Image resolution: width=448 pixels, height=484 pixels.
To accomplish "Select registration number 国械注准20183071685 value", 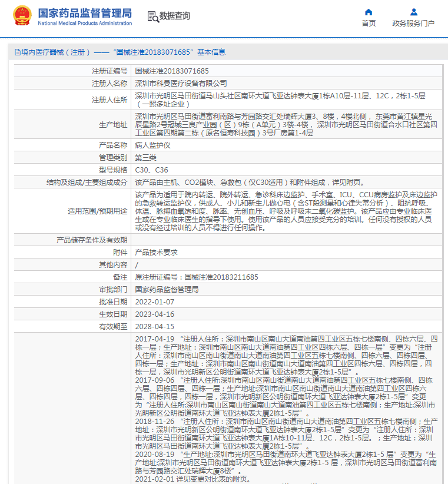I will click(x=172, y=71).
